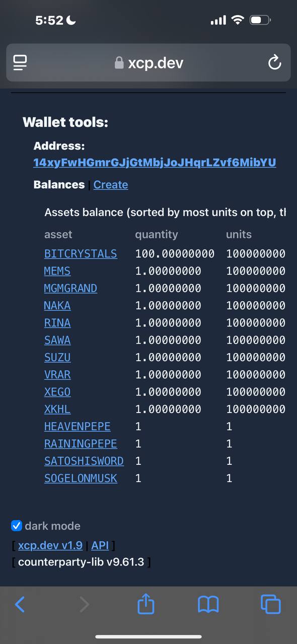Screen dimensions: 297x644
Task: Tap the forward arrow in the toolbar
Action: pos(84,604)
